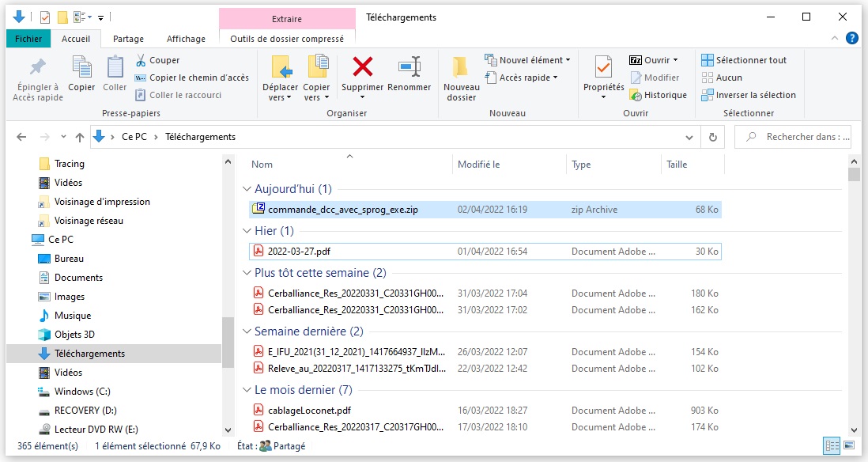The height and width of the screenshot is (462, 868).
Task: Cut selection with Couper scissors
Action: (x=158, y=60)
